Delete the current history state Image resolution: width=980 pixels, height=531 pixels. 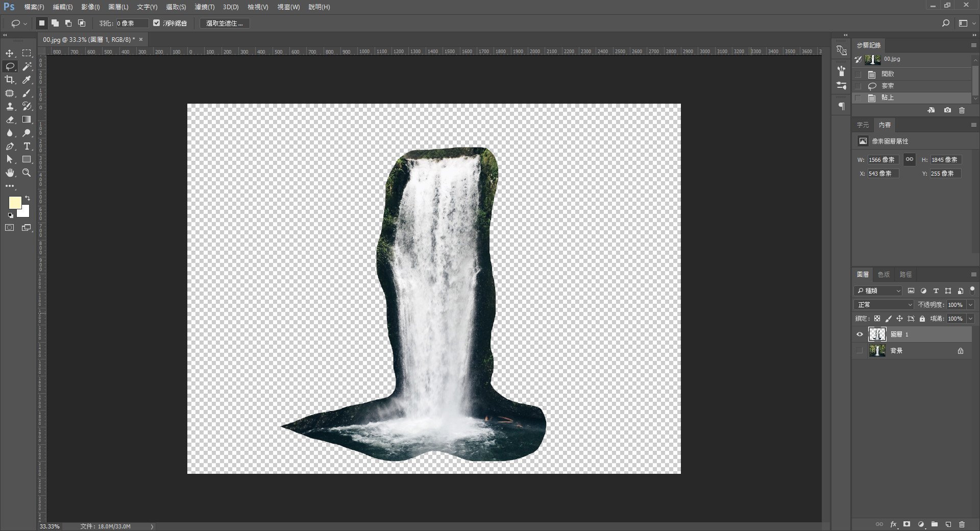point(962,110)
